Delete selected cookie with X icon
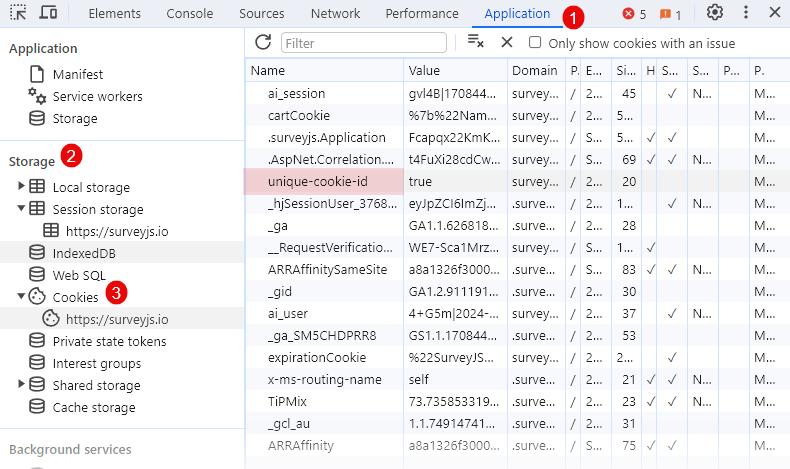This screenshot has width=790, height=469. [x=507, y=42]
